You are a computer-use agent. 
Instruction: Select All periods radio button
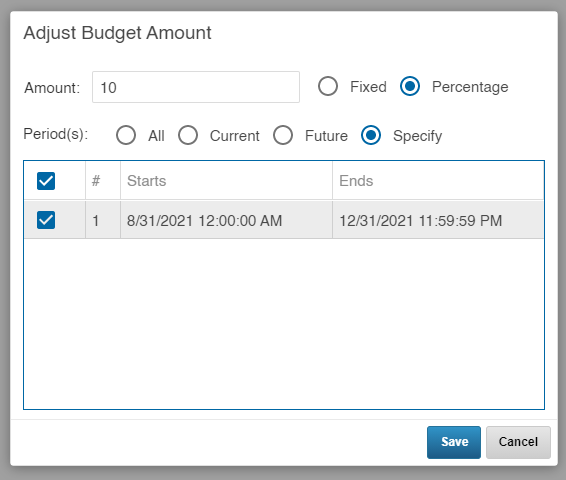[x=126, y=135]
